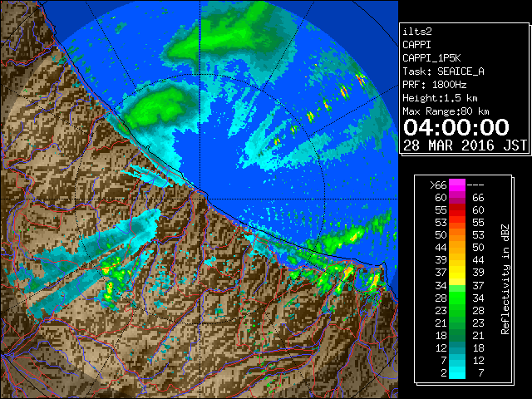Click the 'PRF: 1800Hz' text
The width and height of the screenshot is (532, 399).
click(x=435, y=85)
